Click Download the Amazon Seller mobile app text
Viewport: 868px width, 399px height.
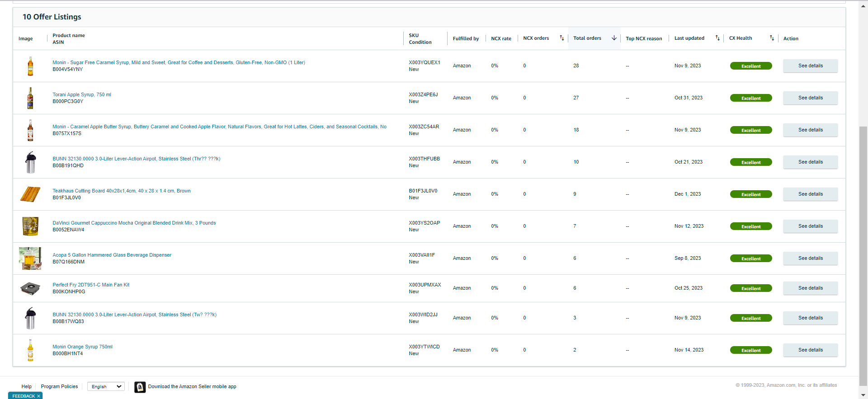coord(192,386)
